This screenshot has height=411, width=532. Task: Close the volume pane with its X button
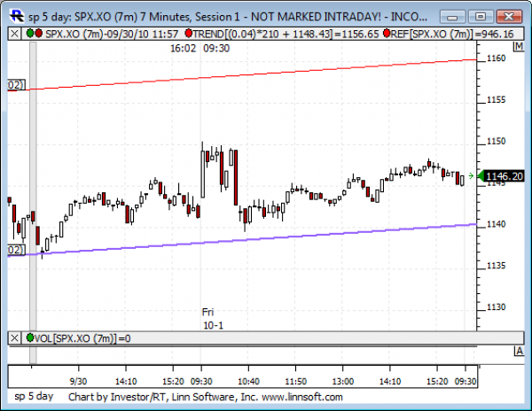[x=14, y=338]
